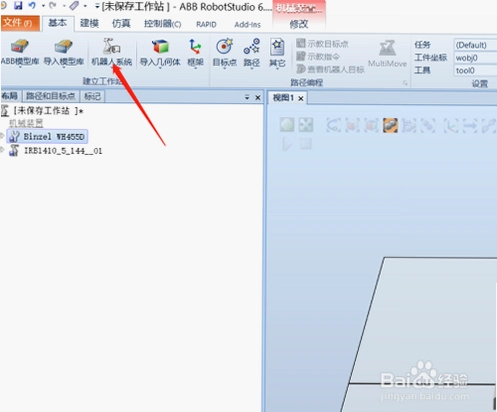Switch to the 建模 ribbon tab
Viewport: 497px width, 412px height.
click(x=89, y=23)
